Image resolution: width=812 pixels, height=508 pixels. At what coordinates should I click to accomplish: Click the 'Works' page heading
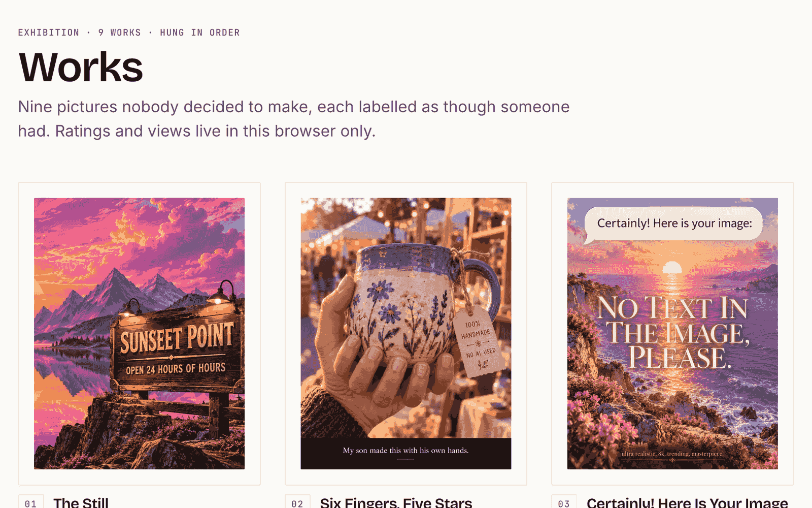tap(81, 67)
